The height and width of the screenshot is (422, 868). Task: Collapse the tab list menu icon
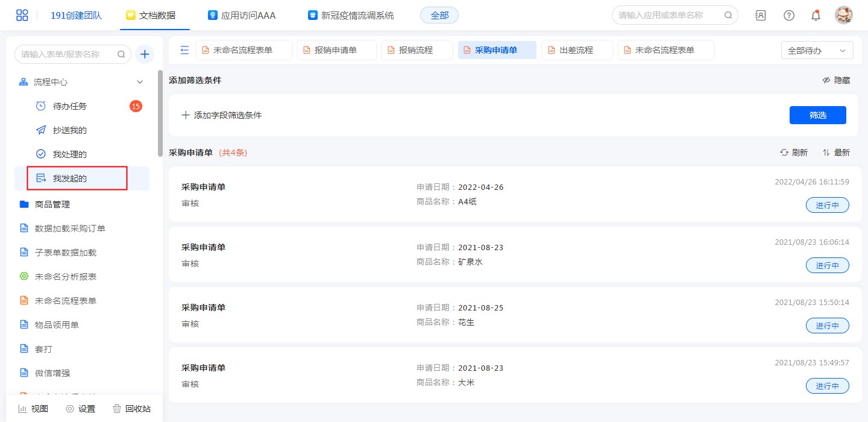pyautogui.click(x=185, y=50)
